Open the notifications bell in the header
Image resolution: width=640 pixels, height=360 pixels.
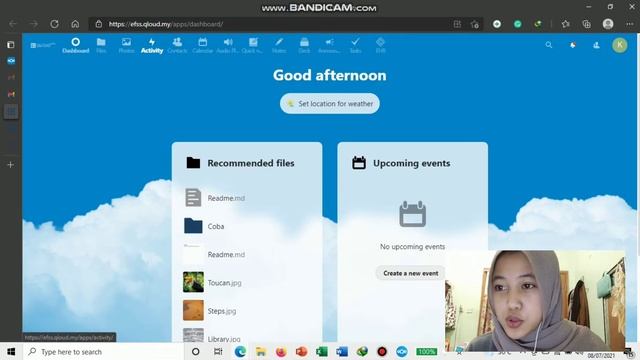(x=573, y=45)
